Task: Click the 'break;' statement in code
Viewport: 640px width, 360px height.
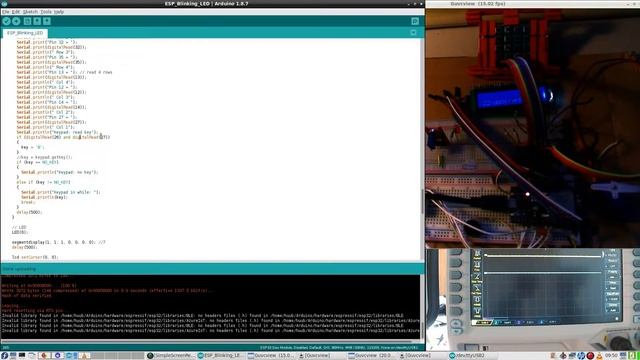Action: [28, 202]
